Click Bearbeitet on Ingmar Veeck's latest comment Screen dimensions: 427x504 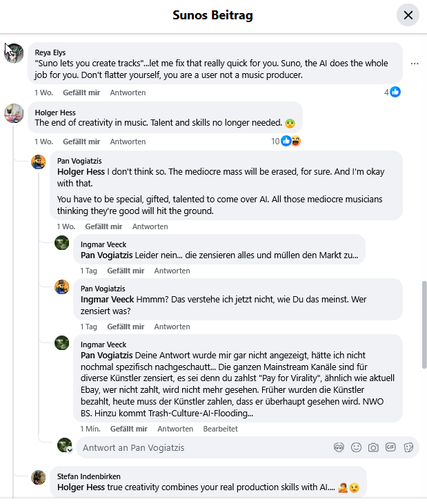[x=220, y=429]
